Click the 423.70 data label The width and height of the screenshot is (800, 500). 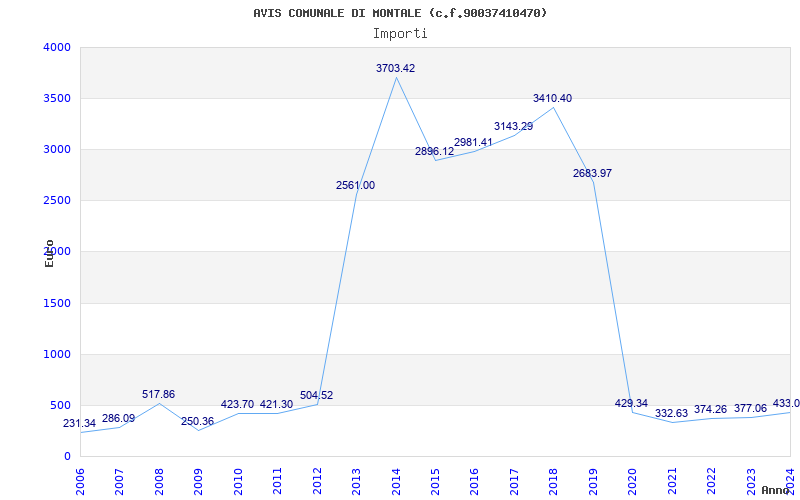(x=237, y=405)
